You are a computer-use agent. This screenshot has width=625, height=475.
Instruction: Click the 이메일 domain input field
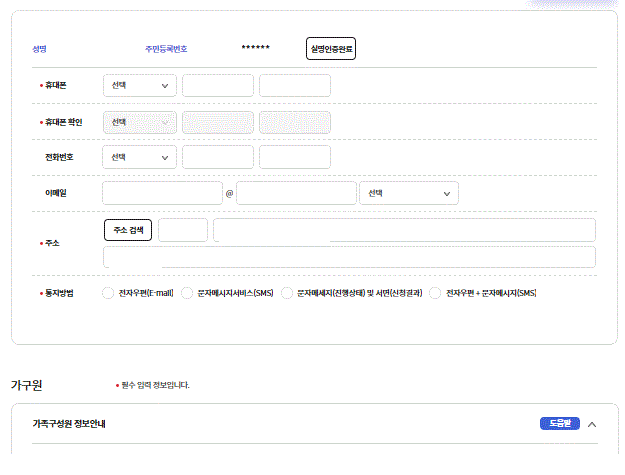[296, 193]
